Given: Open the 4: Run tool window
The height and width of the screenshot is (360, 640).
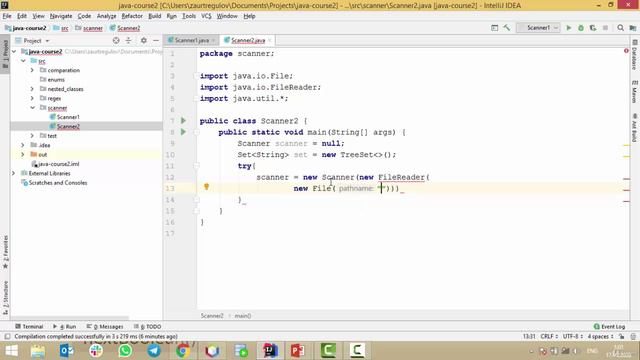Looking at the screenshot, I should point(64,327).
